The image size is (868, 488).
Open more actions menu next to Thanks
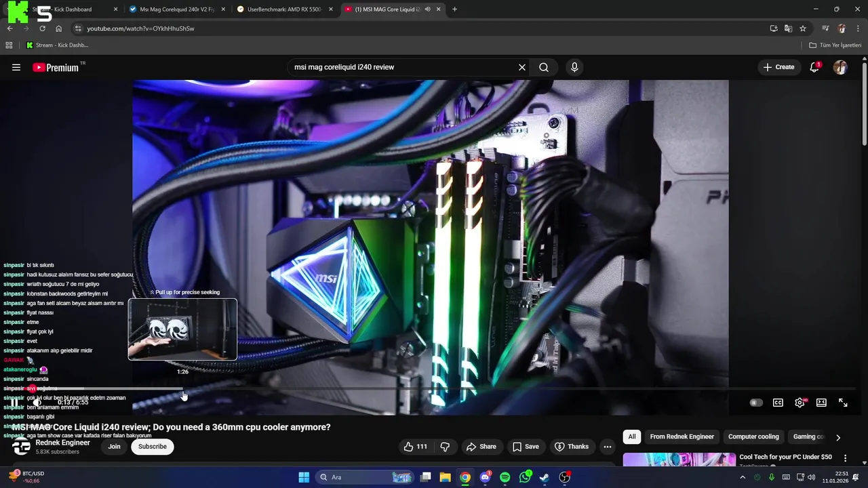[x=608, y=447]
